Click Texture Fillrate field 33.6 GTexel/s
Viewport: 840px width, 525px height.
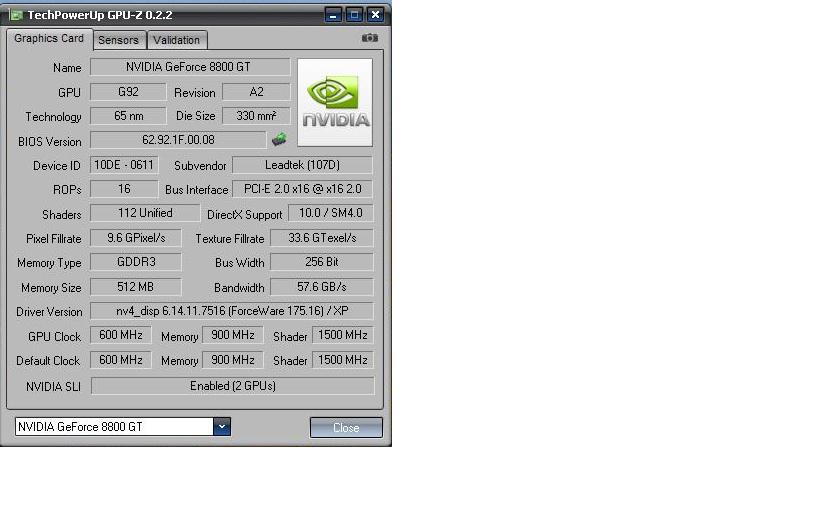(x=321, y=238)
